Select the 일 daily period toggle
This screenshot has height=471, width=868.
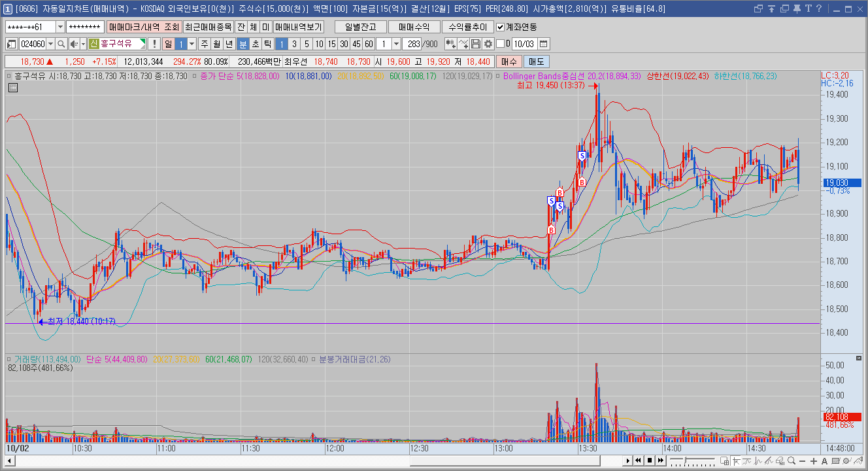[168, 44]
